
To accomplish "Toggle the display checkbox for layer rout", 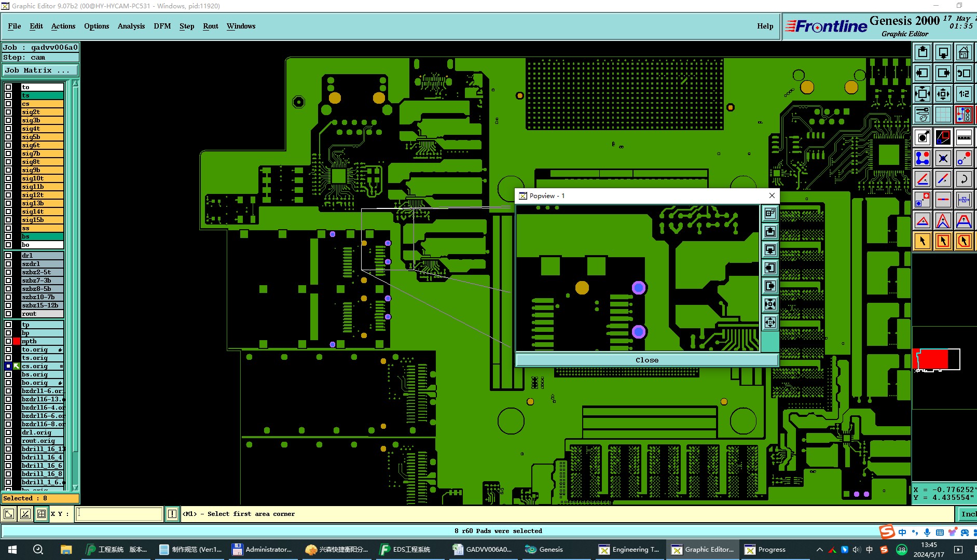I will [8, 314].
